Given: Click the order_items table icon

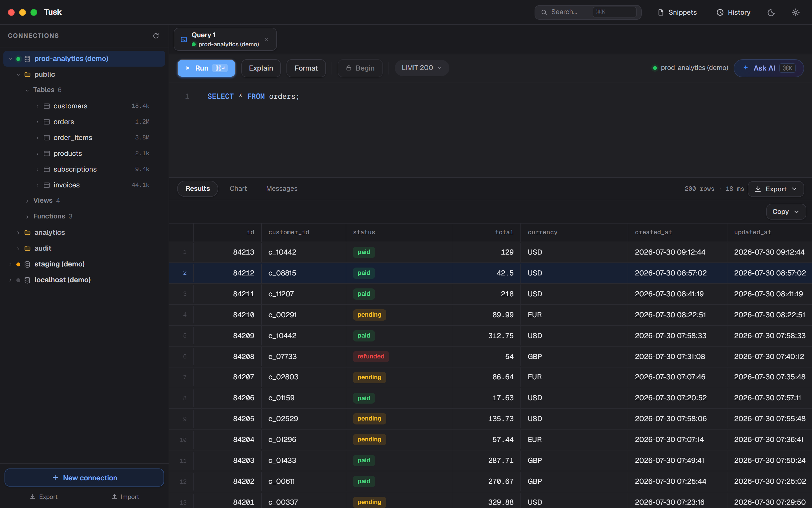Looking at the screenshot, I should tap(47, 138).
